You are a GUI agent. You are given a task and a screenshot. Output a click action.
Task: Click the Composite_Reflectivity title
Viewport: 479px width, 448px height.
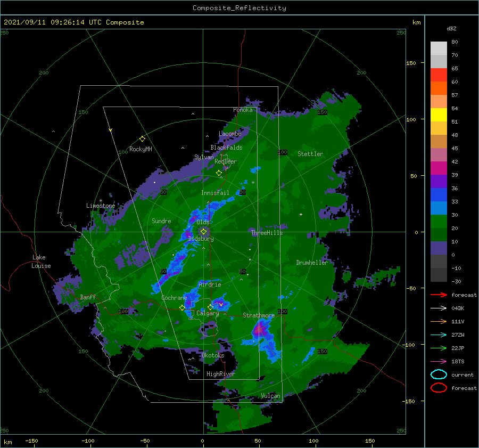(x=240, y=8)
